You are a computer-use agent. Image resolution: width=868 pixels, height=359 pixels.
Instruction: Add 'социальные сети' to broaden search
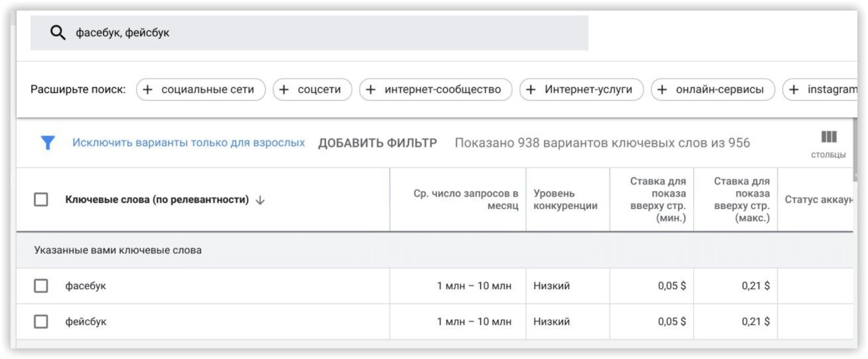[x=201, y=90]
